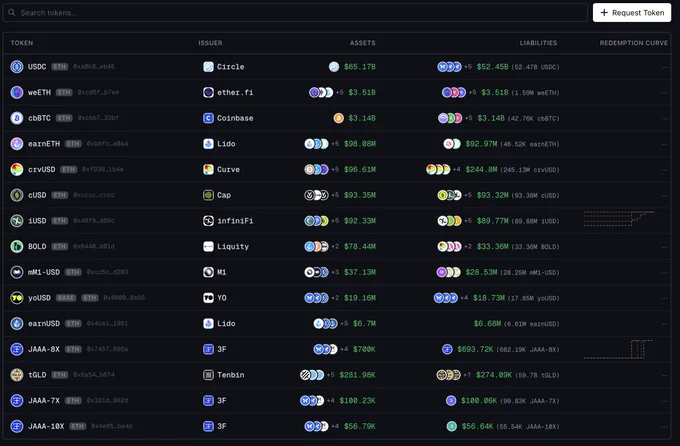Click liabilities value $18.73M for yoUSD
This screenshot has height=446, width=680.
tap(489, 298)
